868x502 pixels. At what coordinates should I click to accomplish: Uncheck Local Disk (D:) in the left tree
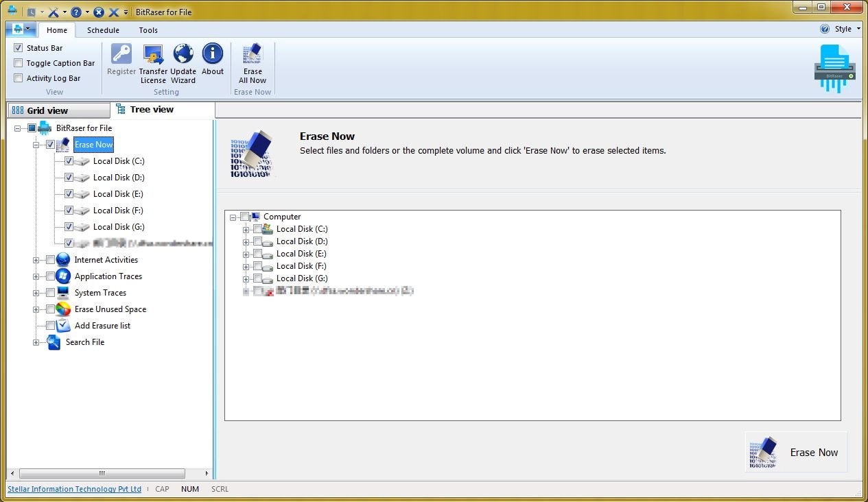(x=69, y=178)
